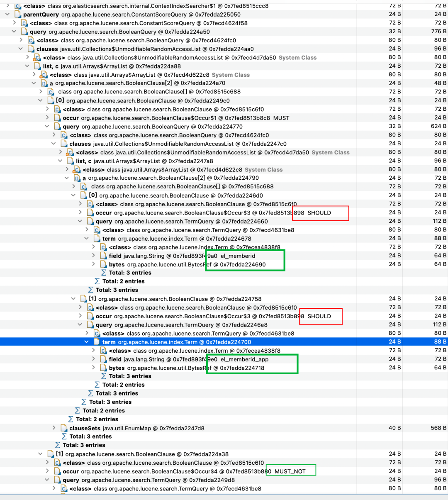The height and width of the screenshot is (500, 448).
Task: Expand the field el_memberid_app node
Action: [93, 359]
